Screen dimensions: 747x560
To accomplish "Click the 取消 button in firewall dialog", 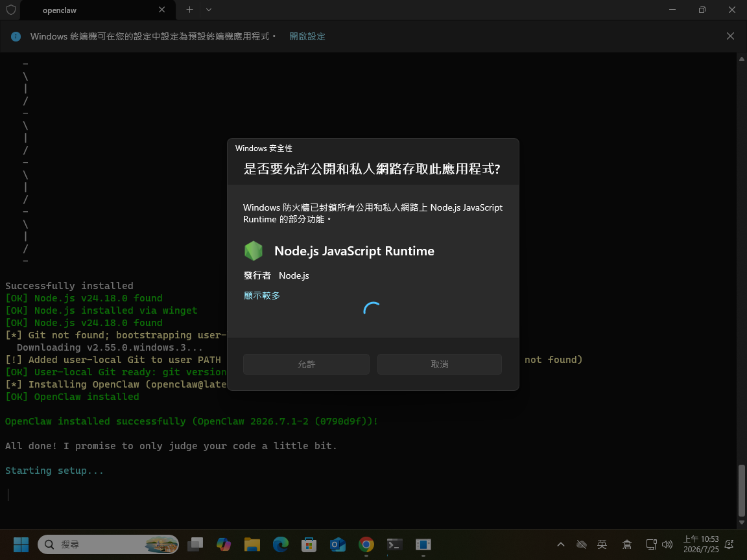I will click(439, 364).
